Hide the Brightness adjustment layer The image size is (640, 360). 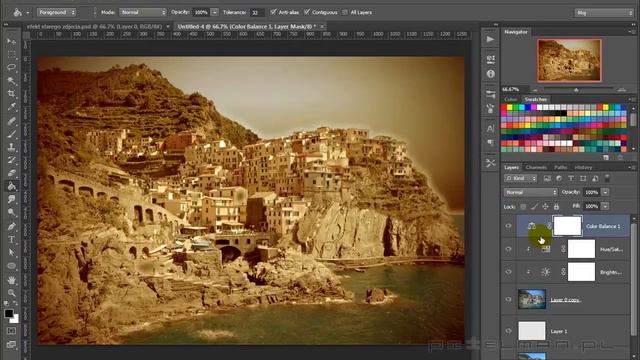coord(508,272)
